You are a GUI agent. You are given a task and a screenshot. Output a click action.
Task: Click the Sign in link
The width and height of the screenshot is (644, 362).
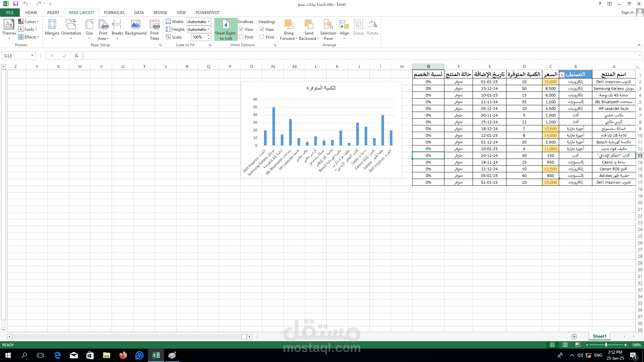[627, 12]
